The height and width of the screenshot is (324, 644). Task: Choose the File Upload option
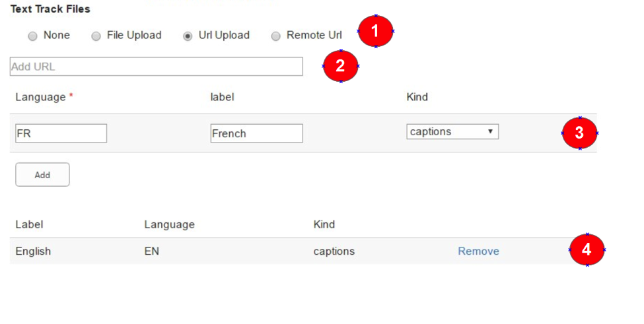96,36
